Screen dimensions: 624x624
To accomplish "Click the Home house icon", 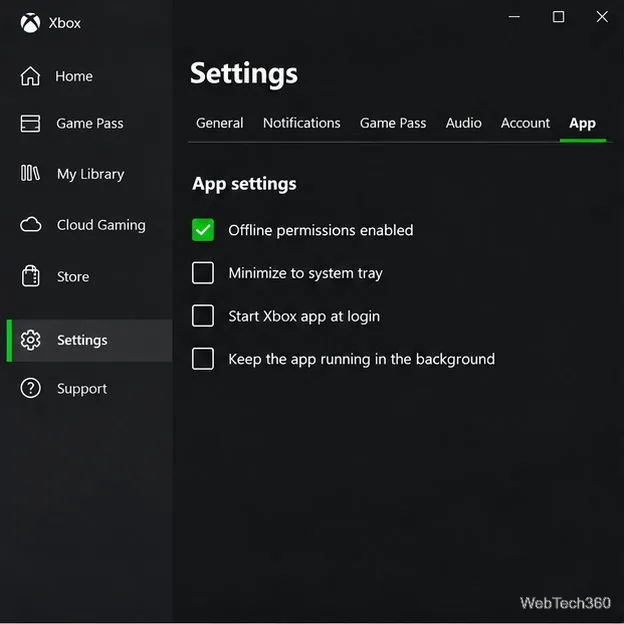I will 30,76.
